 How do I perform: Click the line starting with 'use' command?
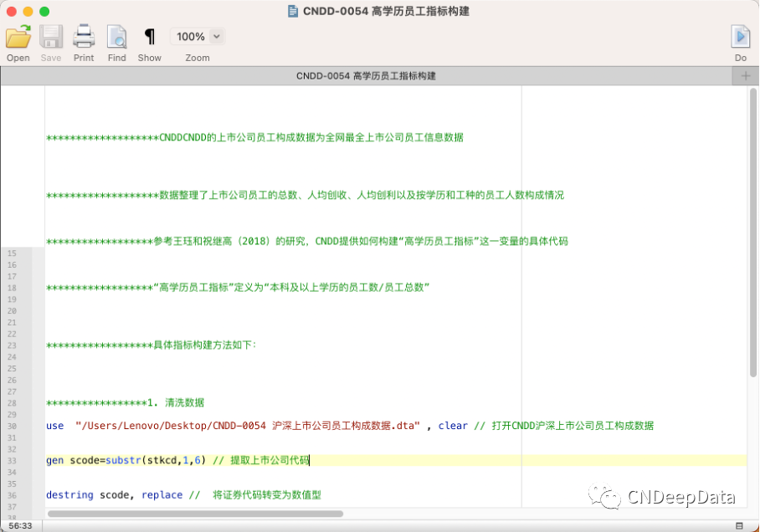(x=350, y=426)
